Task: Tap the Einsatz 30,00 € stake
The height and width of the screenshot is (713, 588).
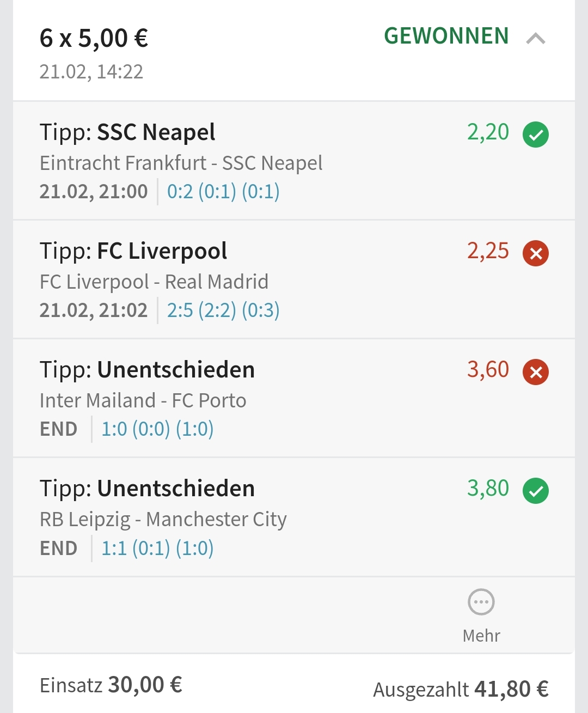Action: click(x=111, y=685)
